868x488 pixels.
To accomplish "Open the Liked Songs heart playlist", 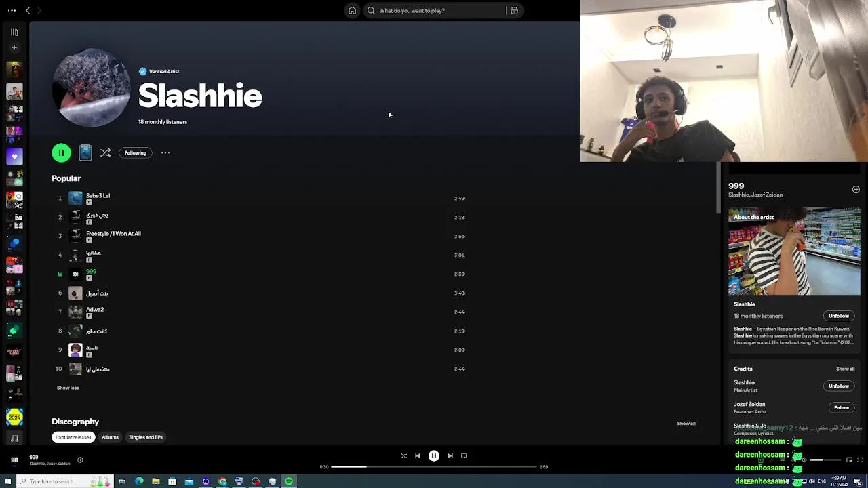I will pos(14,156).
